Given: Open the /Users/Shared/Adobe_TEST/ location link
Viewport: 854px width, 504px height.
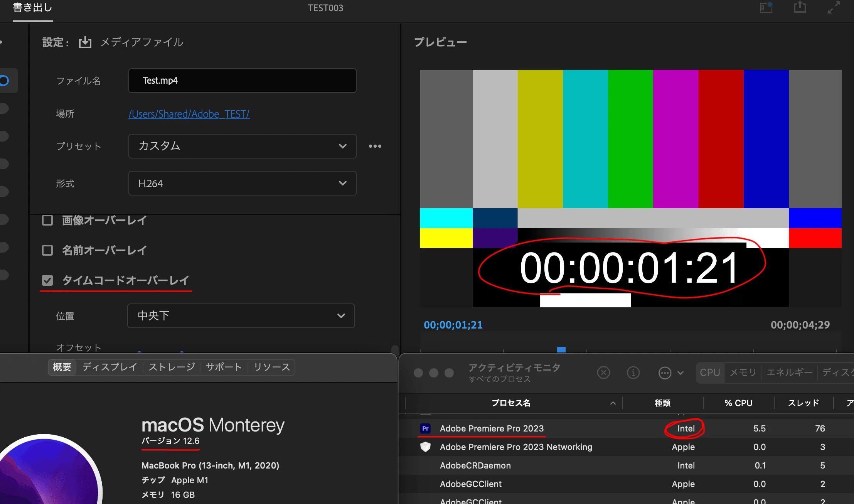Looking at the screenshot, I should point(189,114).
